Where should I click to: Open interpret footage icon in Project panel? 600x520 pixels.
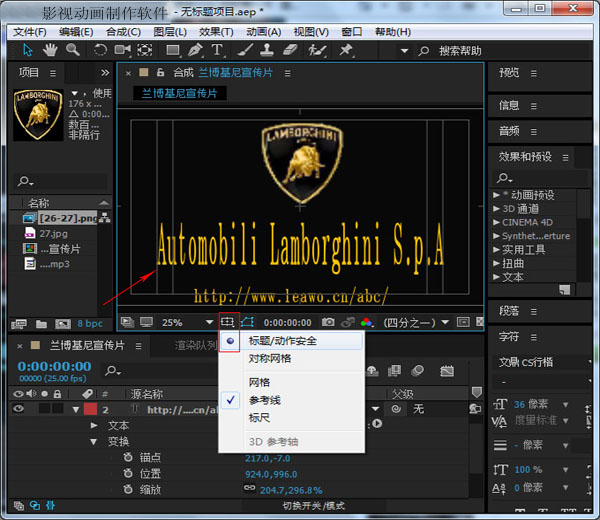click(x=19, y=324)
